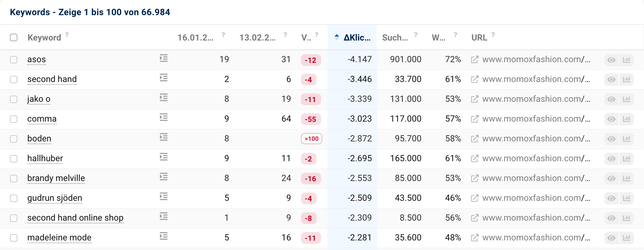Screen dimensions: 644x250
Task: Click the >100 badge in boden row
Action: tap(311, 139)
